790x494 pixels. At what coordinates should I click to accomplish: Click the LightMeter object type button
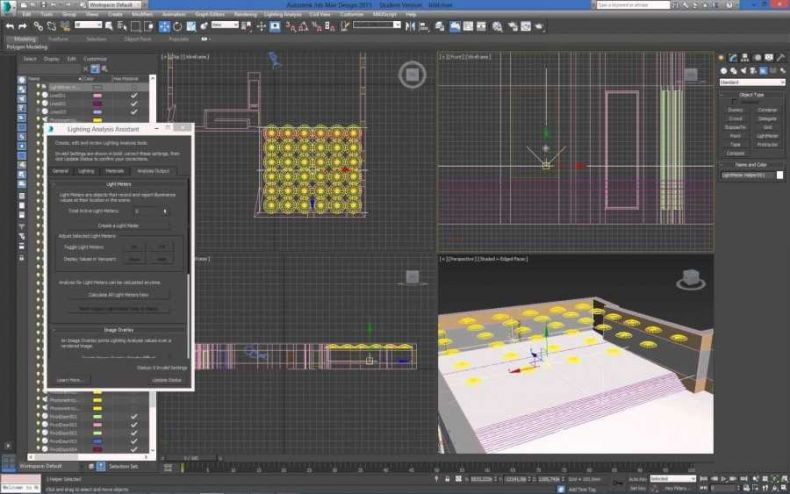click(767, 136)
